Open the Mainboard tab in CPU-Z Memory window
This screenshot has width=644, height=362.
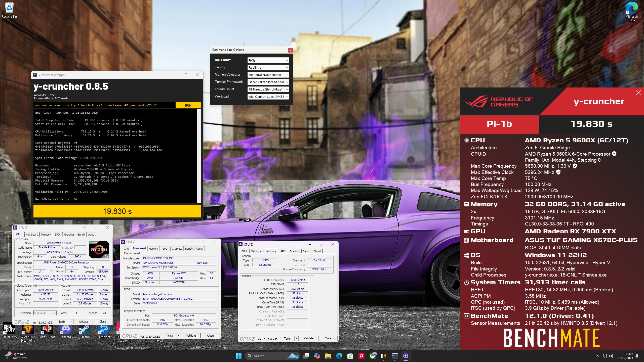(x=257, y=251)
